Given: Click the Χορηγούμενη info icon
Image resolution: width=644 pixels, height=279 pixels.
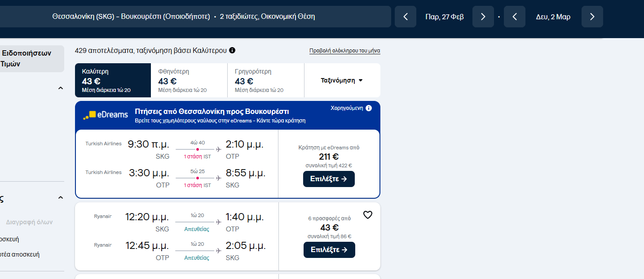Looking at the screenshot, I should click(369, 108).
